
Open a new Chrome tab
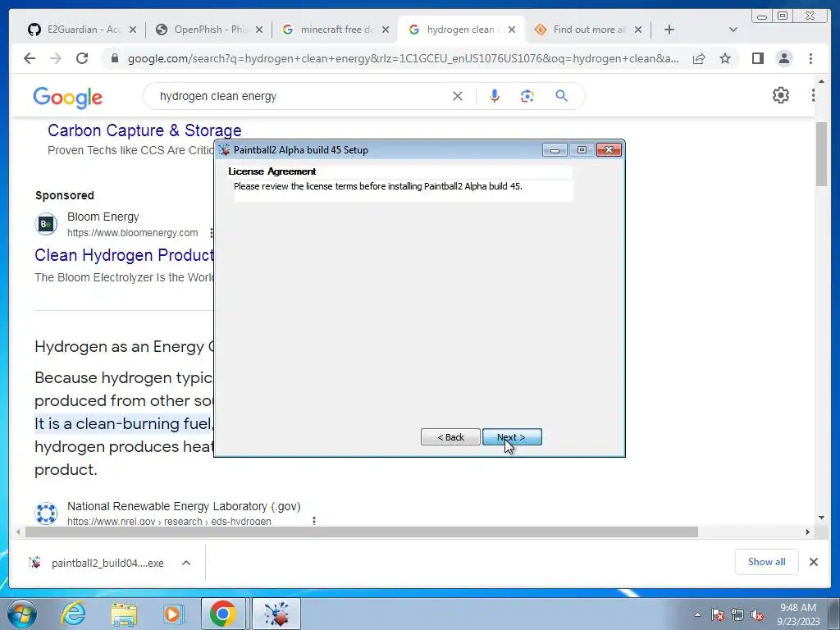pos(669,30)
